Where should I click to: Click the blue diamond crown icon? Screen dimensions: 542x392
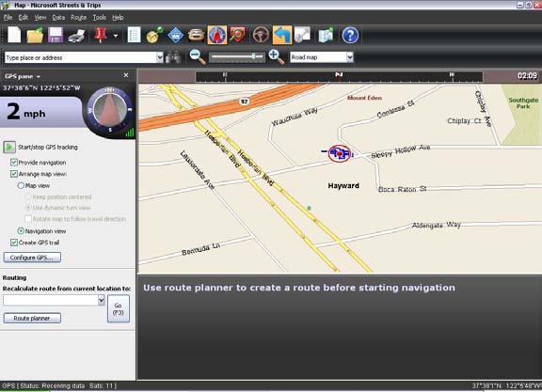tap(176, 35)
